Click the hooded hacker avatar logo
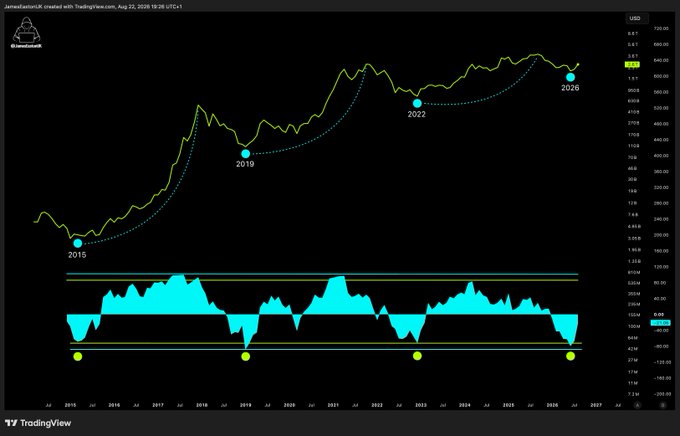The height and width of the screenshot is (436, 680). (26, 30)
